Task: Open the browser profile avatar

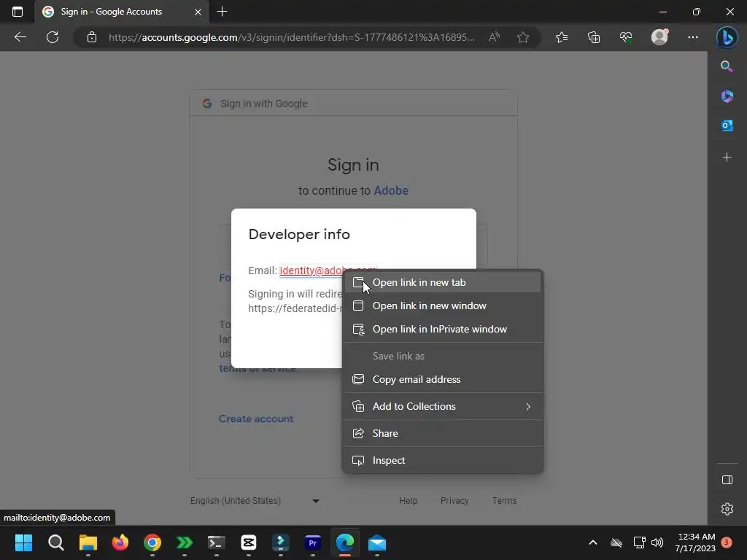Action: click(659, 37)
